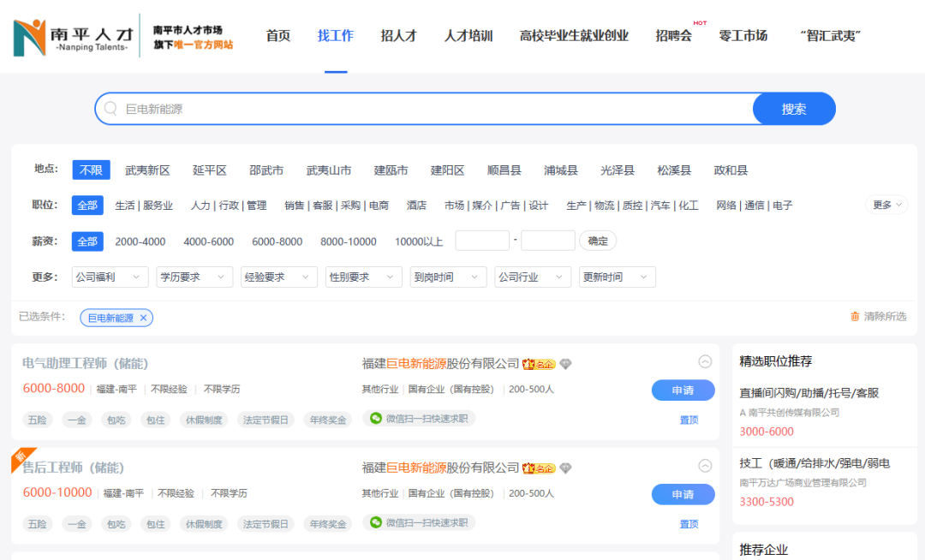Image resolution: width=925 pixels, height=560 pixels.
Task: Open 南平万达广场商业管理有限公司 company
Action: click(803, 483)
